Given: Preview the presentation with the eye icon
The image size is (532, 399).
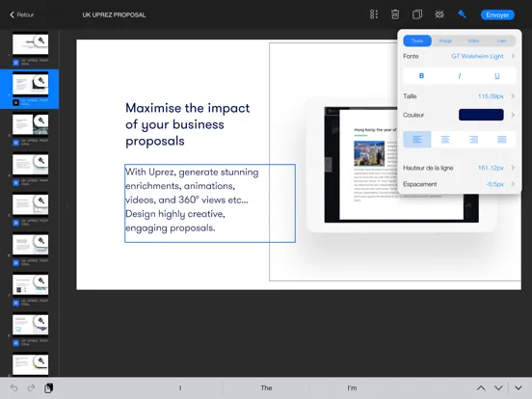Looking at the screenshot, I should tap(439, 14).
